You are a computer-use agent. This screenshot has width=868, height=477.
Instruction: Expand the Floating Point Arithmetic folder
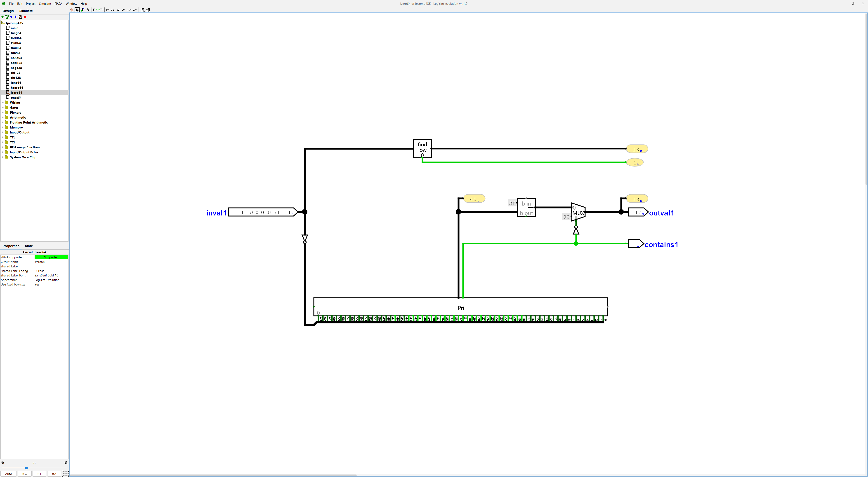point(3,123)
